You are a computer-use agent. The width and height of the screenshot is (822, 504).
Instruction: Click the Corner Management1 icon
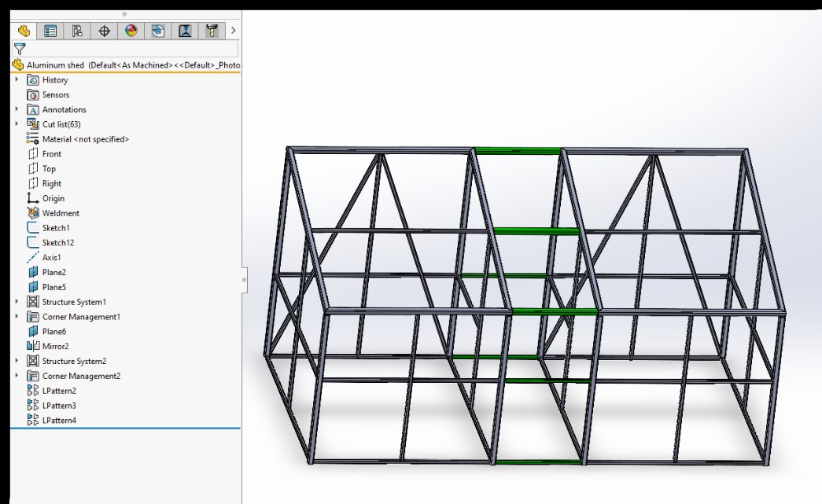click(x=33, y=316)
